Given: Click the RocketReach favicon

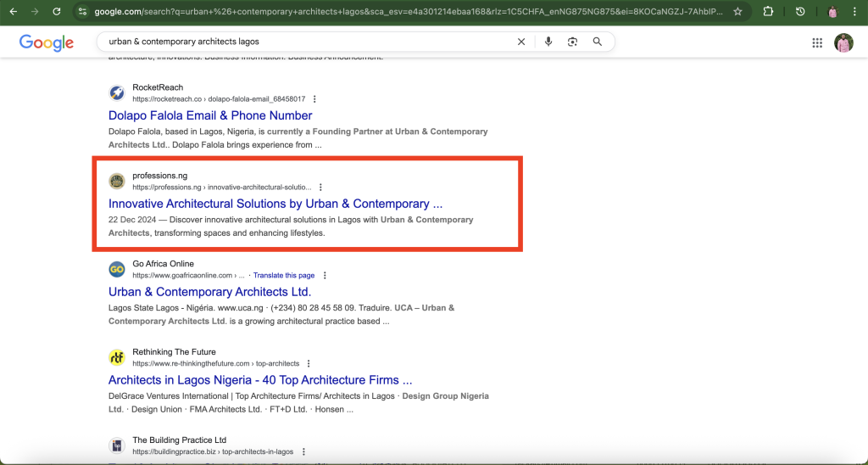Looking at the screenshot, I should (117, 92).
